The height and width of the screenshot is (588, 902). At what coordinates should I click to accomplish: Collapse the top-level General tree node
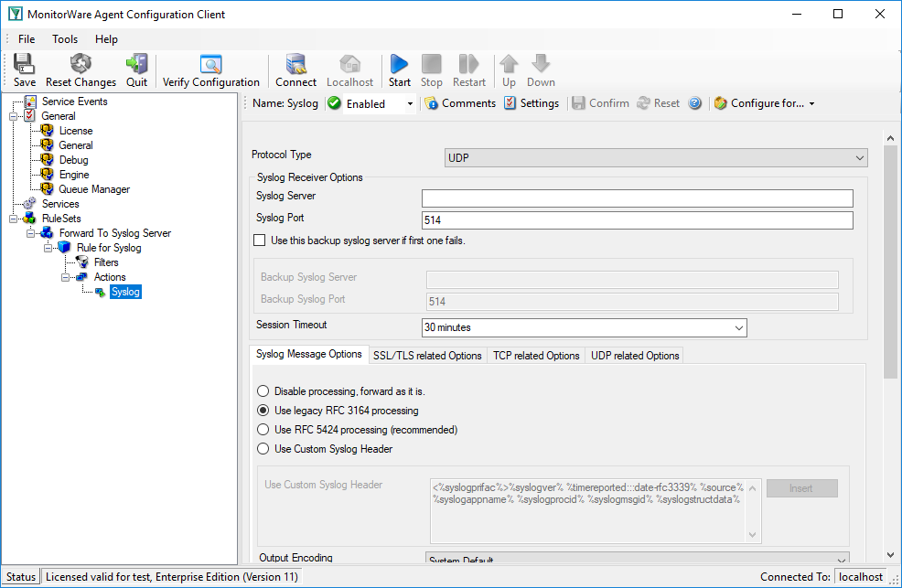(13, 116)
